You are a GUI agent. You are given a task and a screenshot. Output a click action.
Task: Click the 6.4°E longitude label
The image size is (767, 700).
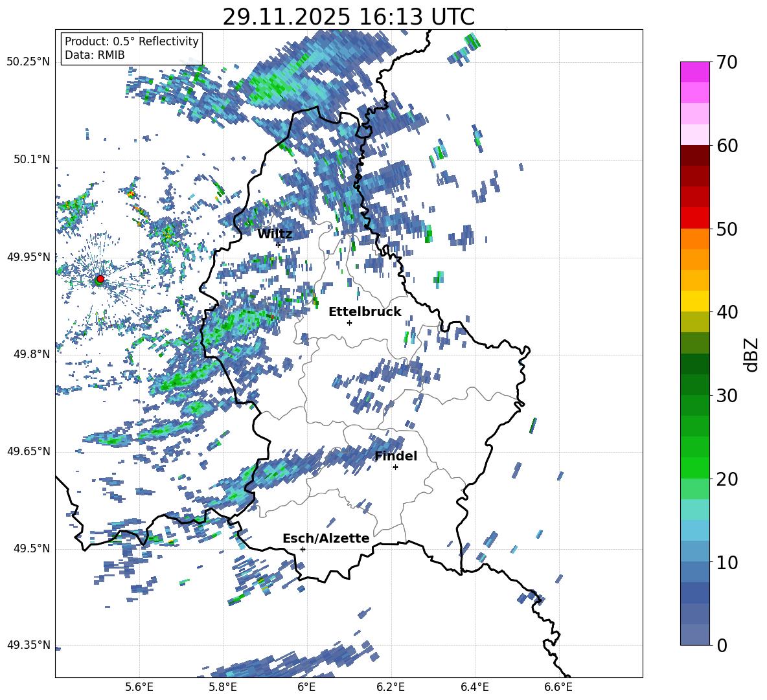(x=474, y=687)
